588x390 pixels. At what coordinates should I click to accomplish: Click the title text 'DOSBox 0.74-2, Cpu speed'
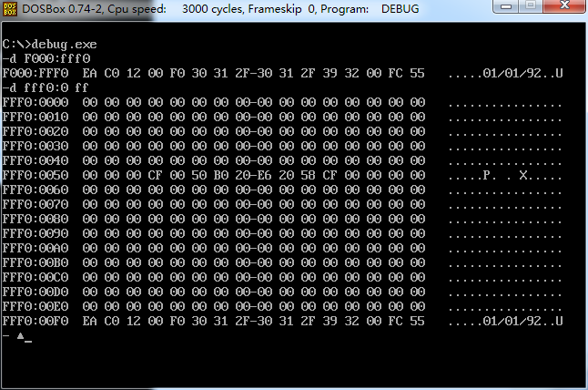94,8
